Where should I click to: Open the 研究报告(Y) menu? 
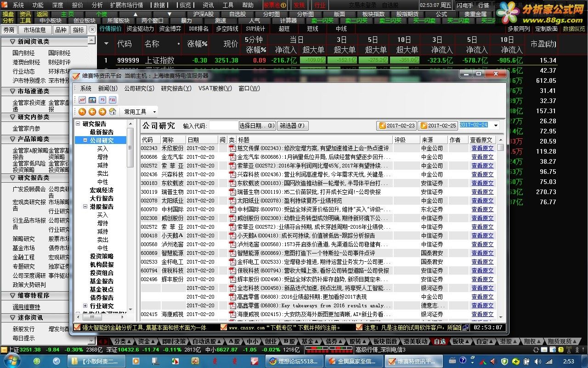(176, 88)
